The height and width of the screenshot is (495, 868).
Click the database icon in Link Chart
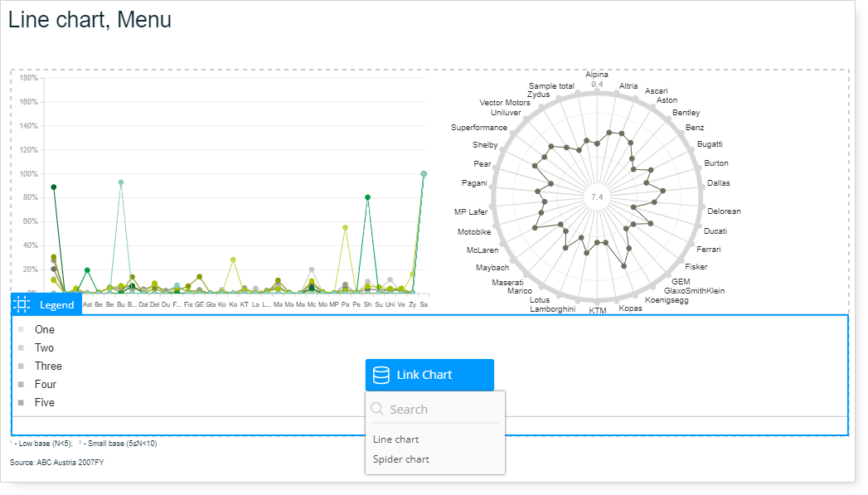(381, 375)
